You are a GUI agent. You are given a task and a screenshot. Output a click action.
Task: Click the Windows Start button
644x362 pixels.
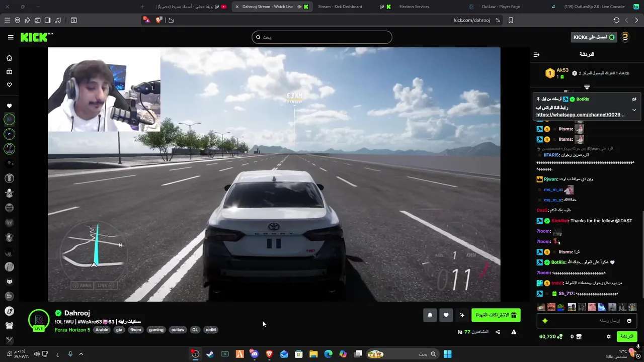point(447,354)
